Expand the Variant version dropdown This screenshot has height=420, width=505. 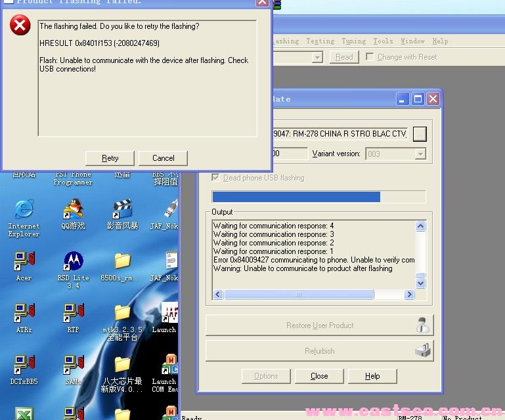tap(420, 154)
